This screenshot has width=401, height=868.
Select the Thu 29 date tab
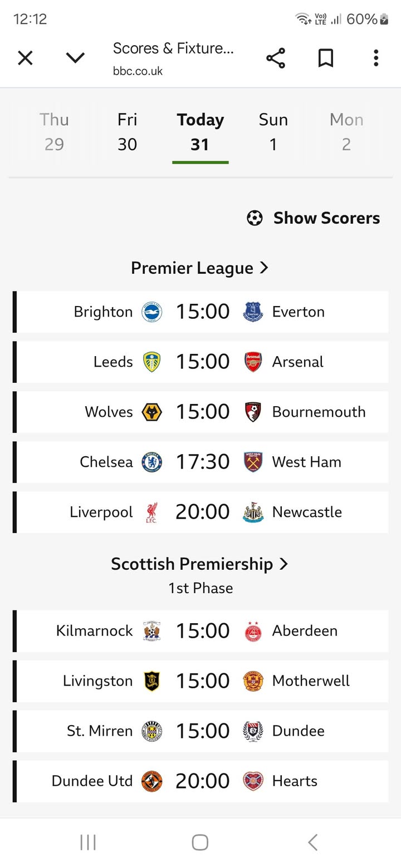coord(54,132)
